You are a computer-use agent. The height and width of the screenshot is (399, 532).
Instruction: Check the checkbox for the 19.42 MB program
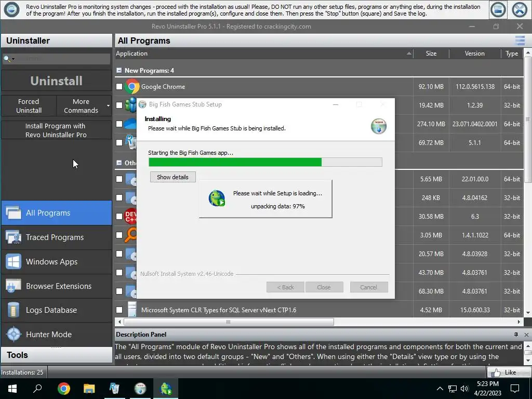119,105
